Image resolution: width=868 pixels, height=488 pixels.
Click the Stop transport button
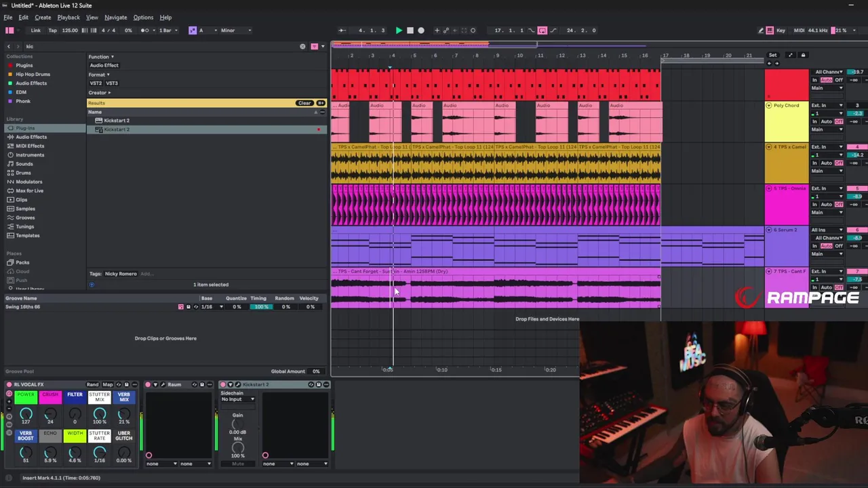point(410,30)
